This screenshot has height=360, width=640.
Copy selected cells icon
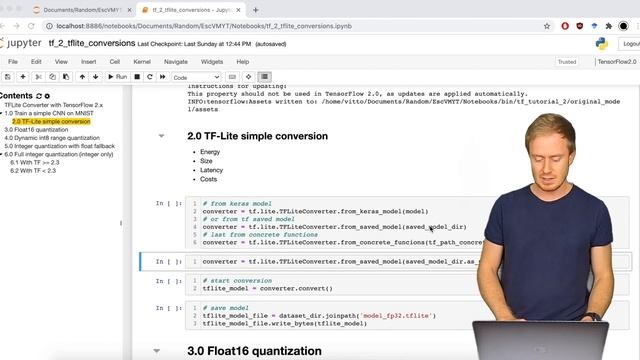point(52,77)
